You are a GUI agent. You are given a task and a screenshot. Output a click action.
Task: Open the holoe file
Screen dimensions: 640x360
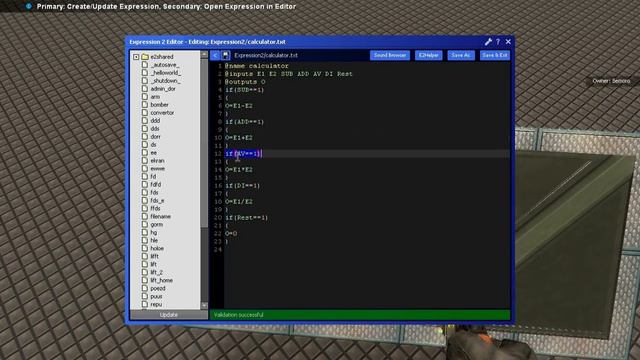point(157,248)
